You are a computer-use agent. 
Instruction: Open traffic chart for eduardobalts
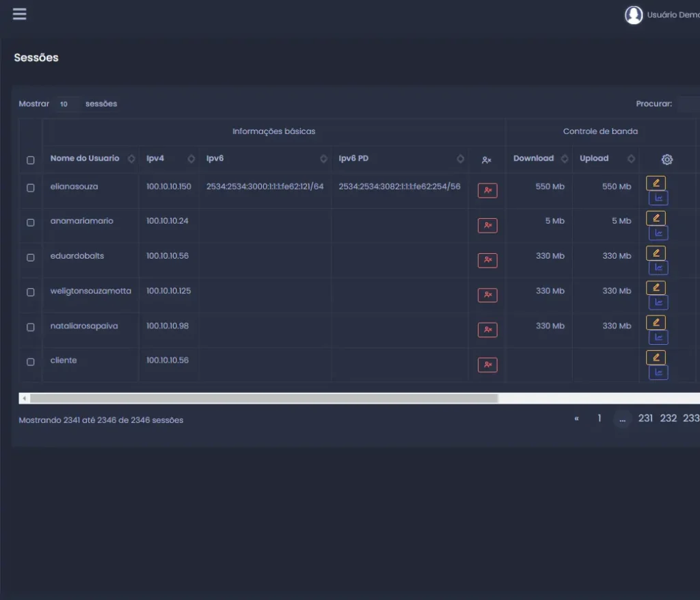658,268
